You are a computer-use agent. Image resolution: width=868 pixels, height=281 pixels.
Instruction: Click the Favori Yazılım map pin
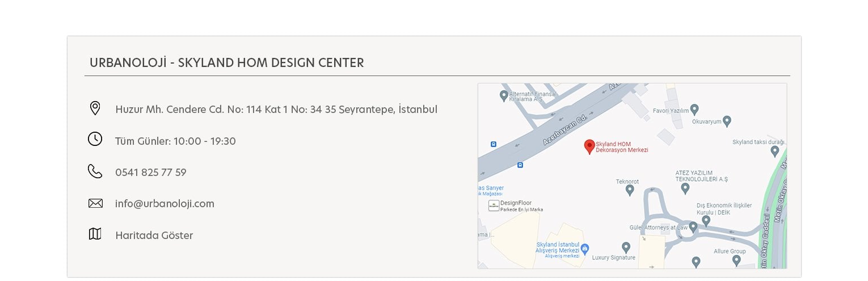click(x=694, y=109)
